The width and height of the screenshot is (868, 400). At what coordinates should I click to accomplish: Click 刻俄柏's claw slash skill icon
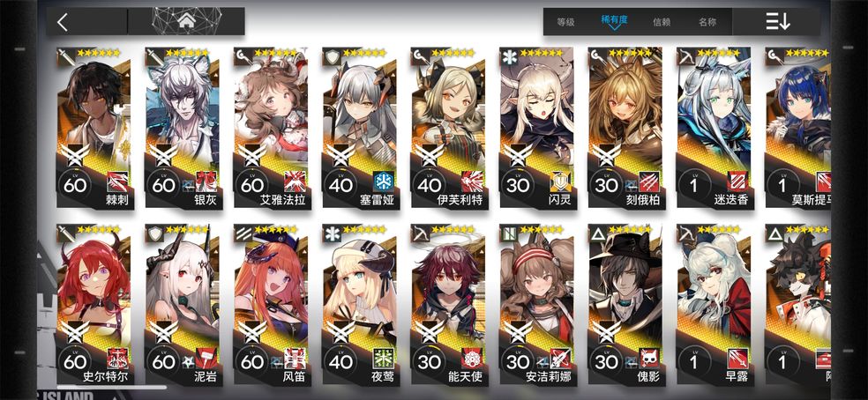pos(648,181)
